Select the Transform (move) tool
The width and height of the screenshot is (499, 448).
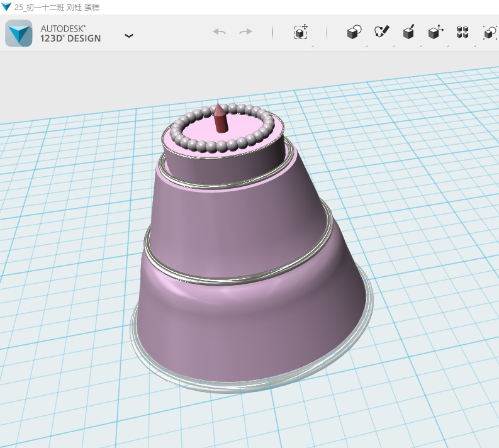tap(300, 32)
